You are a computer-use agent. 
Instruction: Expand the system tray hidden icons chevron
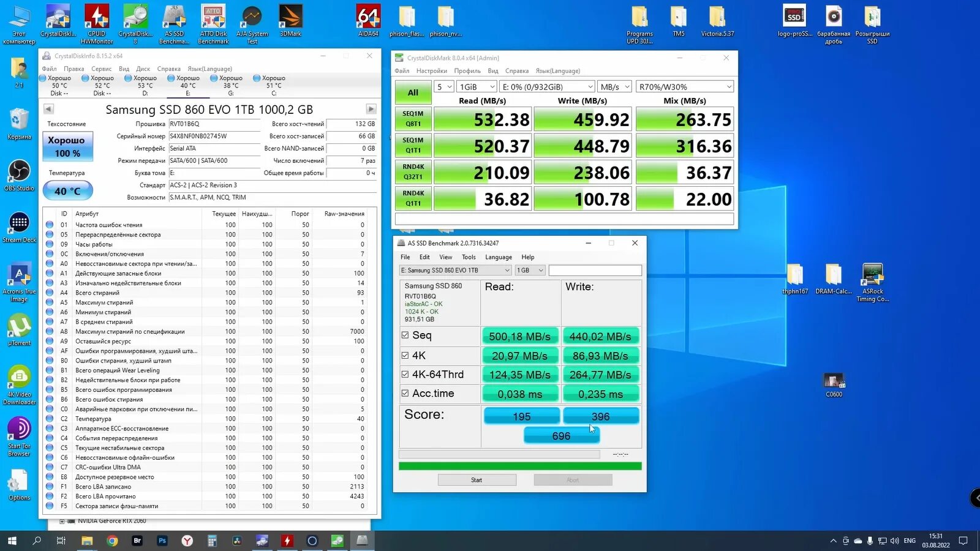(x=833, y=541)
